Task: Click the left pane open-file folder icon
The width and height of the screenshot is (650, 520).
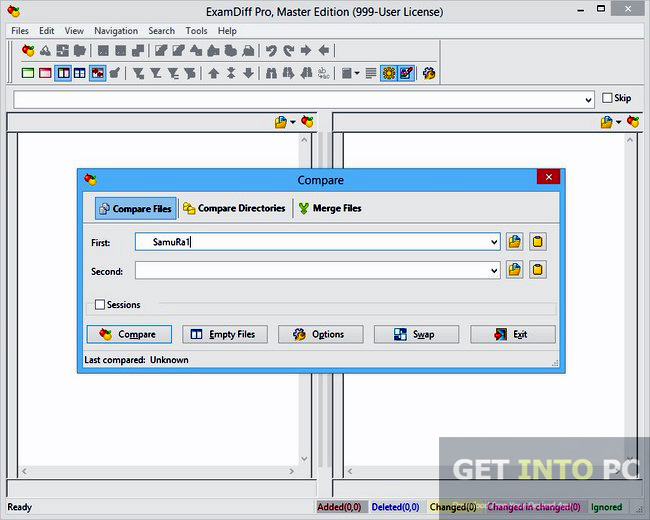Action: (281, 122)
